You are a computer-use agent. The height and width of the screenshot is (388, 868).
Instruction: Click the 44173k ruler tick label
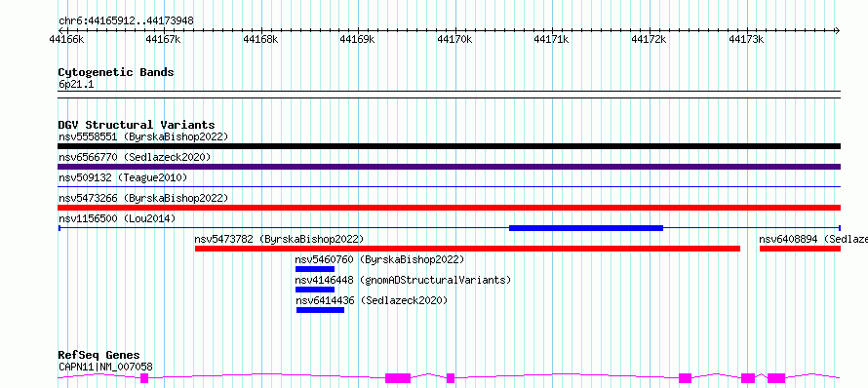point(747,39)
